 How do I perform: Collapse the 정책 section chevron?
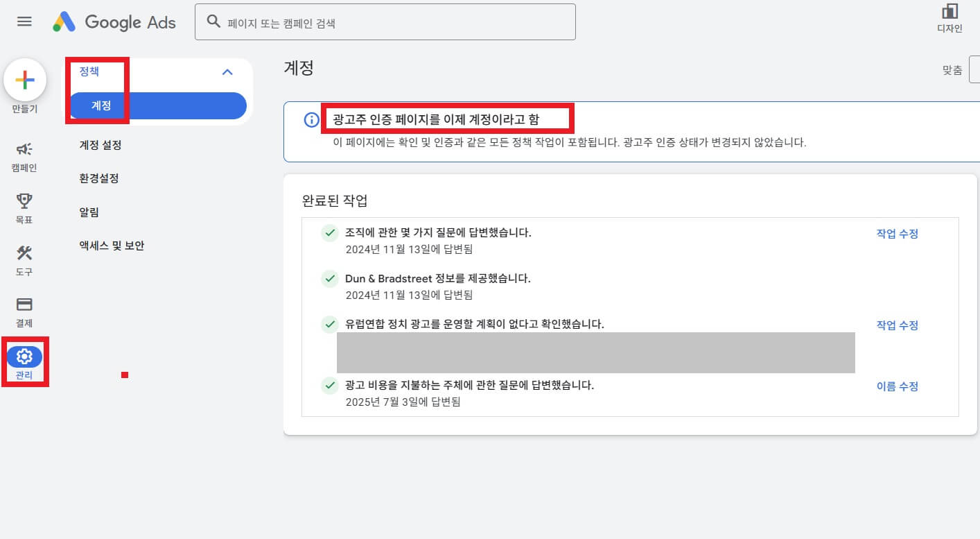[227, 71]
